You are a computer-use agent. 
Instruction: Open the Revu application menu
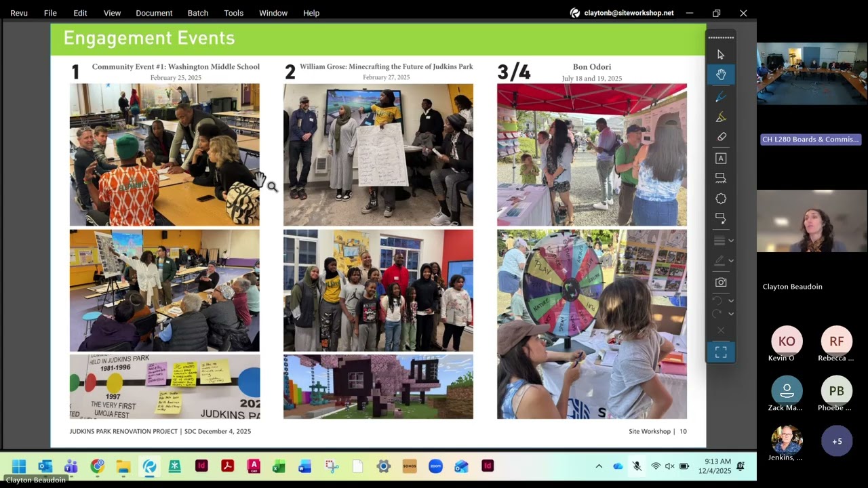[19, 13]
